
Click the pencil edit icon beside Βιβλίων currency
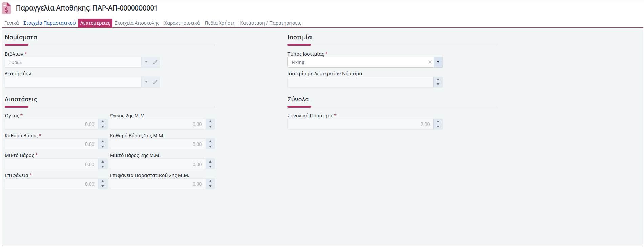[x=155, y=62]
